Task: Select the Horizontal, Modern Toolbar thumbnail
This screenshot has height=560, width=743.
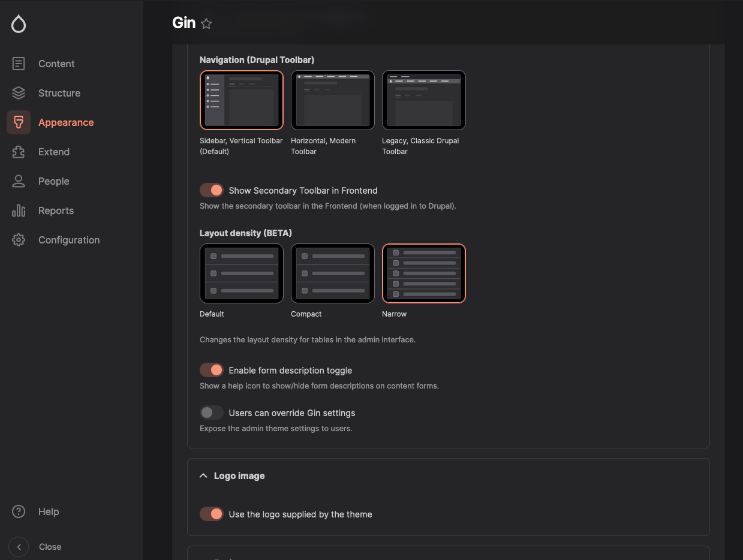Action: (333, 100)
